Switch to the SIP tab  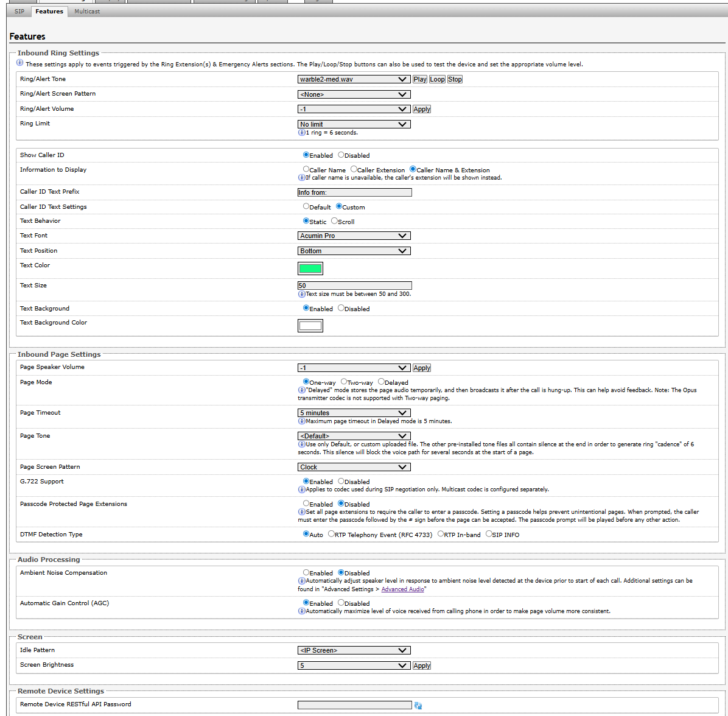point(19,11)
